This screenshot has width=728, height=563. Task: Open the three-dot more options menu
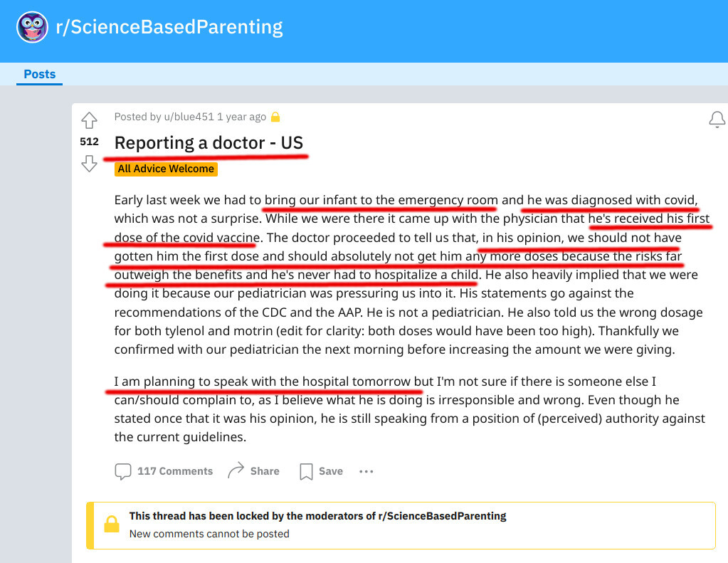[366, 471]
